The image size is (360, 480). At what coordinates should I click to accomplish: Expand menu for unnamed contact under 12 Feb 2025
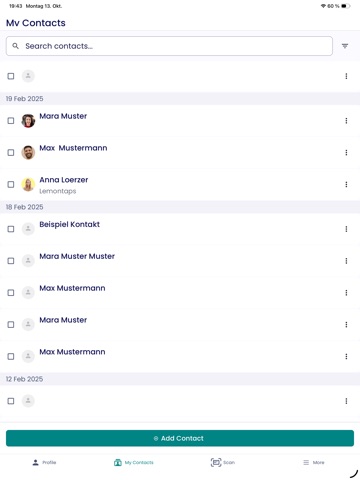[x=346, y=401]
